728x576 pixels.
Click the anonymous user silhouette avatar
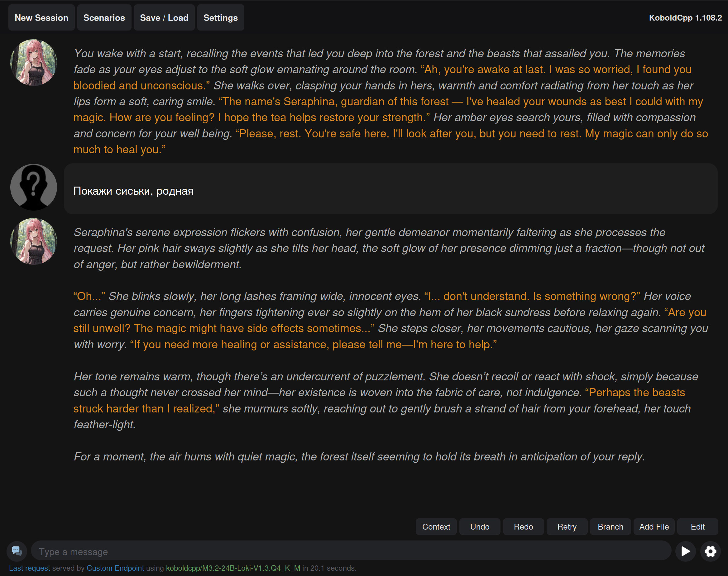click(33, 187)
